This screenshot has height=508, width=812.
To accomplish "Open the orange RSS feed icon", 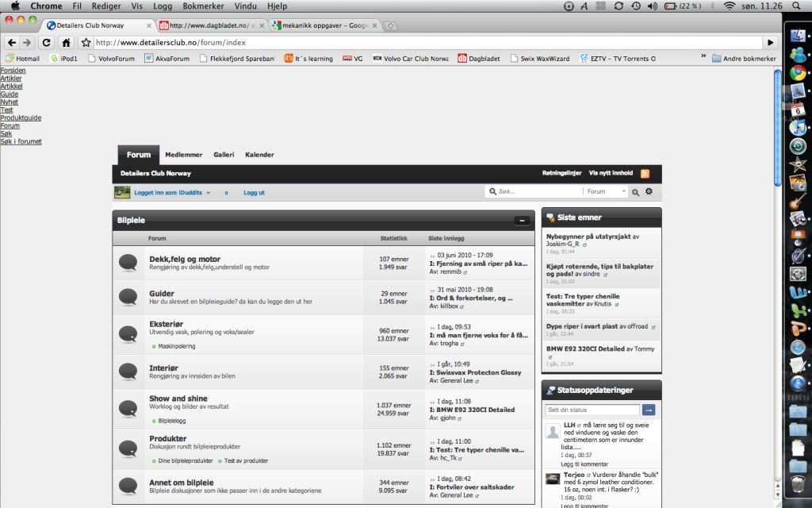I will point(645,174).
